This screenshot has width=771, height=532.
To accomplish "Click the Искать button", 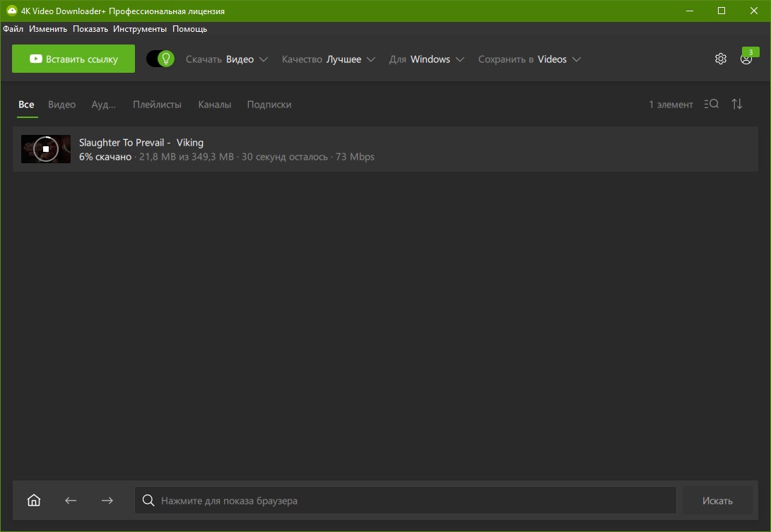I will tap(717, 500).
